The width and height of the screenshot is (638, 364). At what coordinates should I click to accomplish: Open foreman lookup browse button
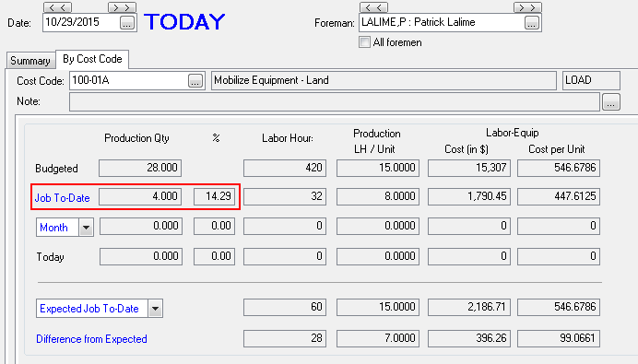coord(531,23)
